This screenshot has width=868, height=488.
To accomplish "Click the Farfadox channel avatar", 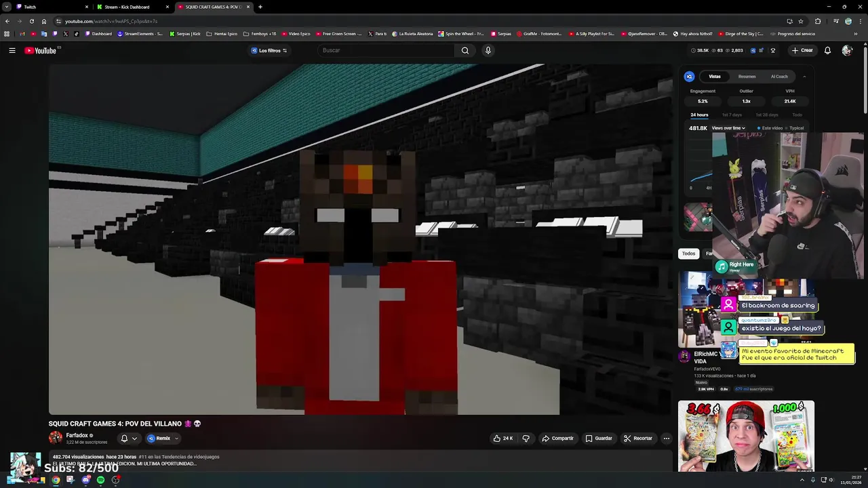I will point(56,438).
